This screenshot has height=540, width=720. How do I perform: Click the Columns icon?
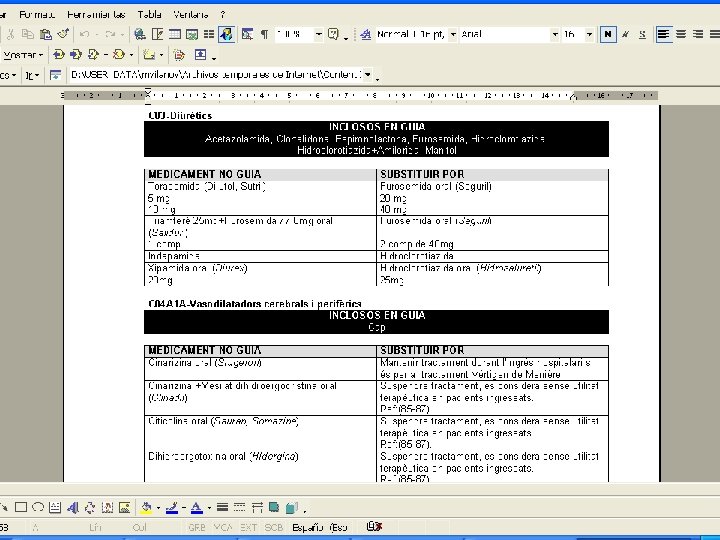209,34
